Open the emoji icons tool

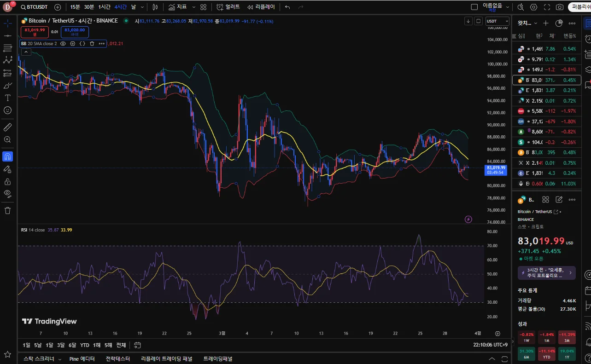point(8,110)
